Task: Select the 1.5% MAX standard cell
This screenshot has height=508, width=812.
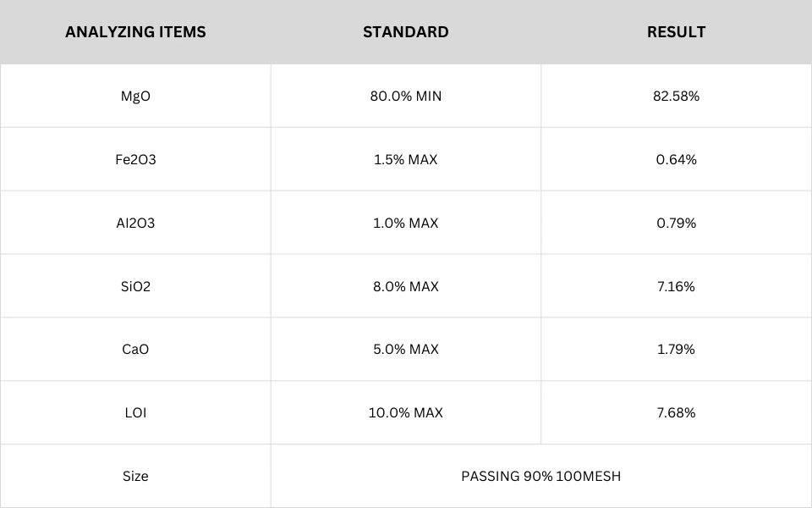Action: (406, 159)
